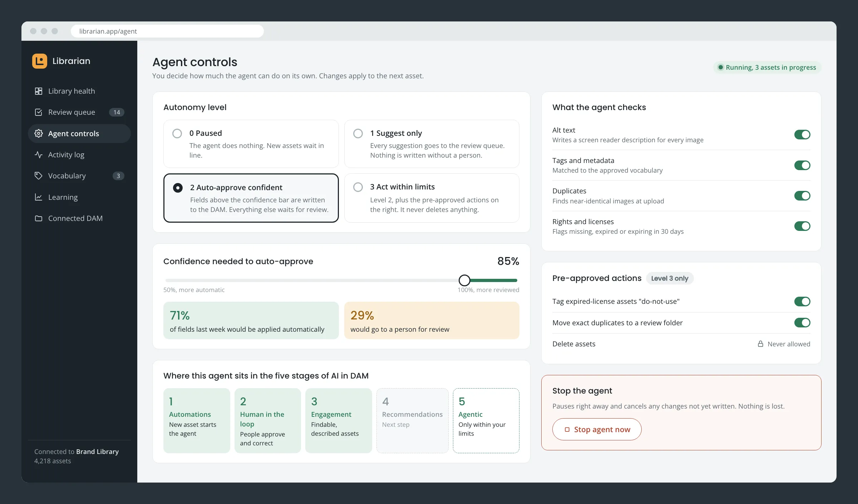Click the Learning chart icon
858x504 pixels.
39,197
